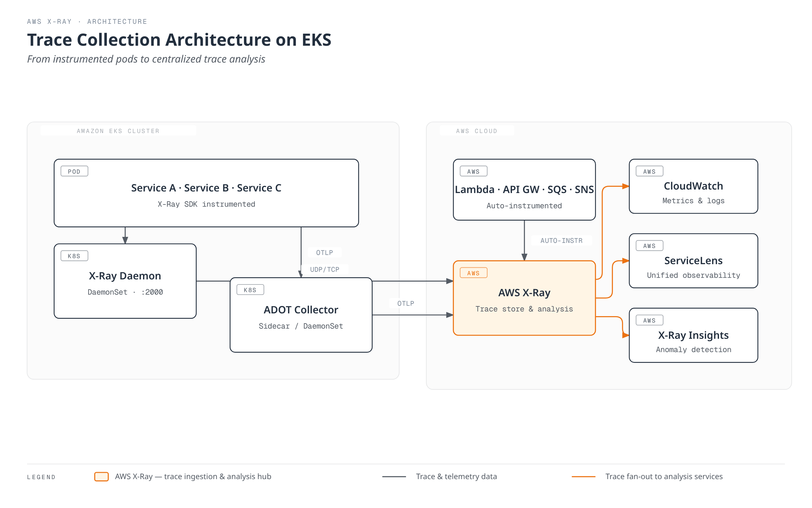Click 'AWS X-Ray — trace ingestion & analysis hub' legend text
The image size is (812, 508).
(193, 477)
